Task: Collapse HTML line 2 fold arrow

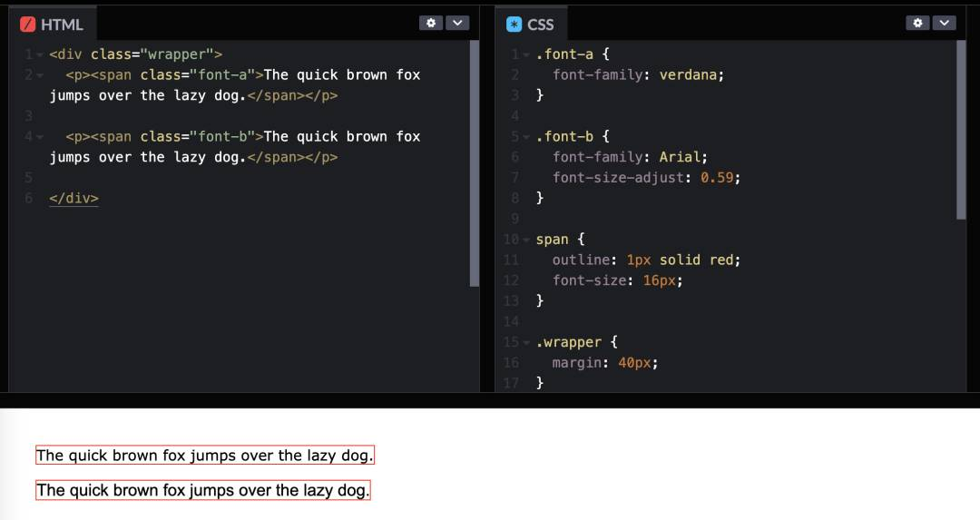Action: pyautogui.click(x=40, y=75)
